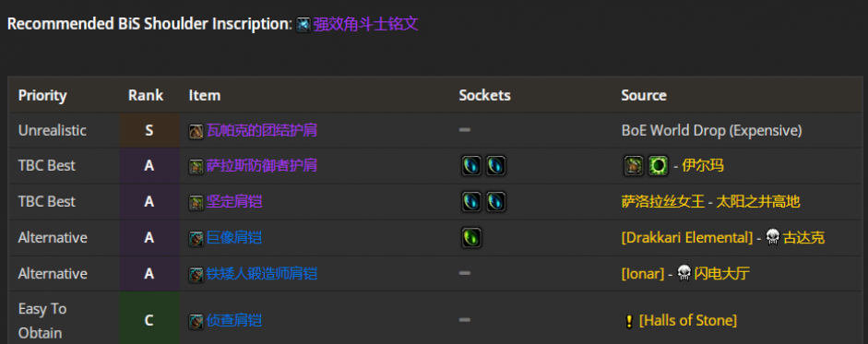Open the 铁矮人锻造师肩铠 item link
This screenshot has width=868, height=344.
click(262, 274)
